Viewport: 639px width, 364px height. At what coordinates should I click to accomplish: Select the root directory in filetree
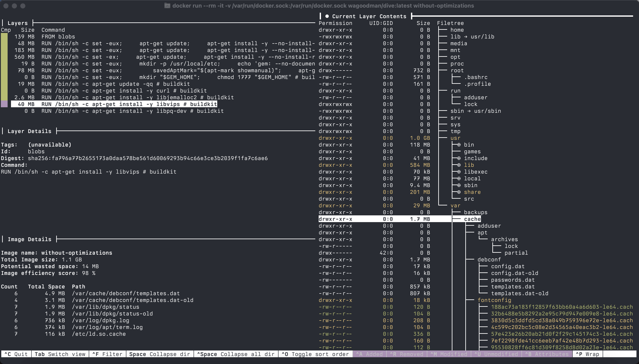457,70
